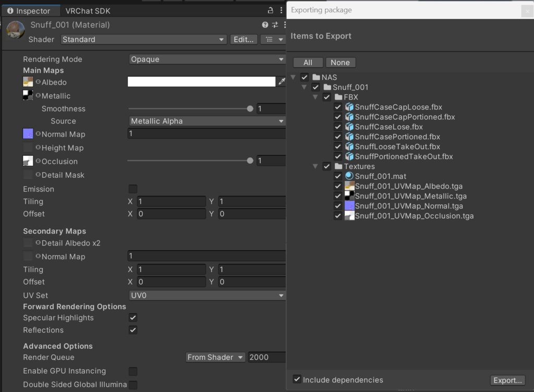Select SnuffPortionedTakeOut.fbx model icon

349,156
